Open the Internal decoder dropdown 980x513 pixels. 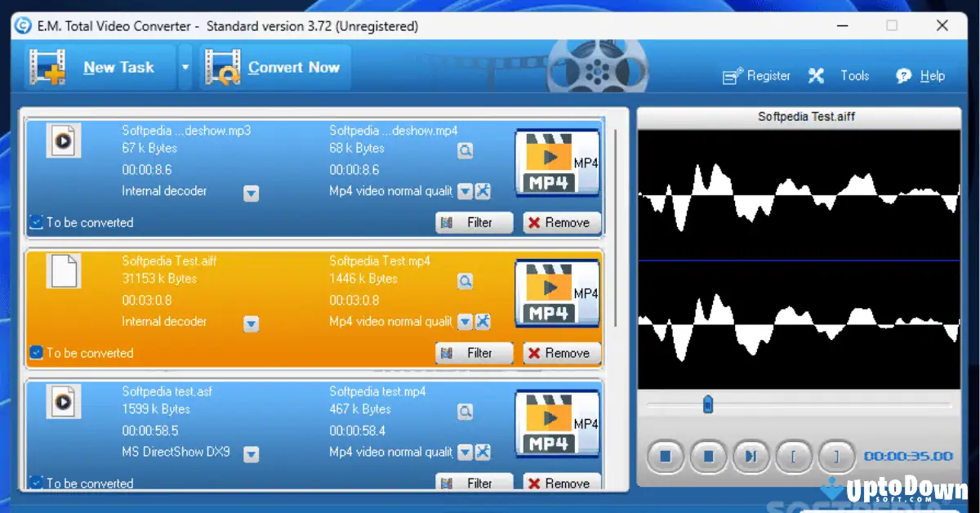pos(251,322)
